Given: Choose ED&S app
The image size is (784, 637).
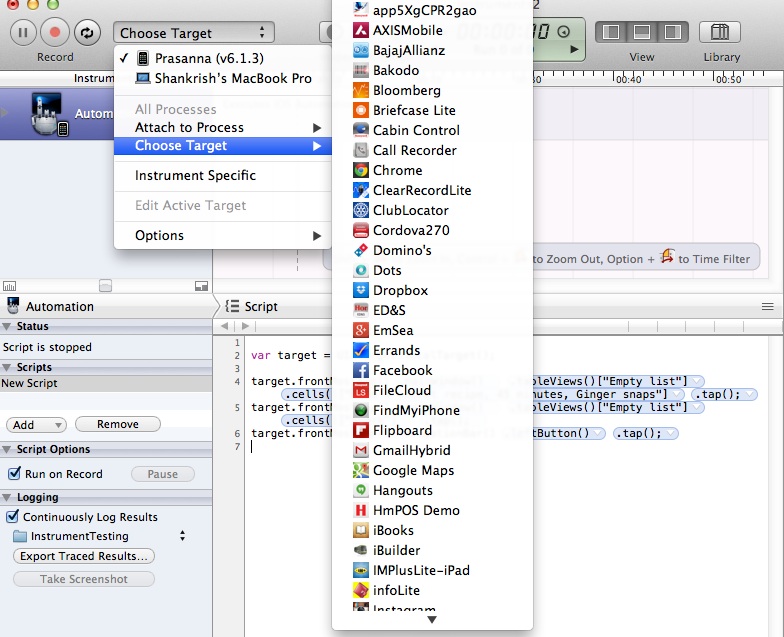Looking at the screenshot, I should point(432,310).
